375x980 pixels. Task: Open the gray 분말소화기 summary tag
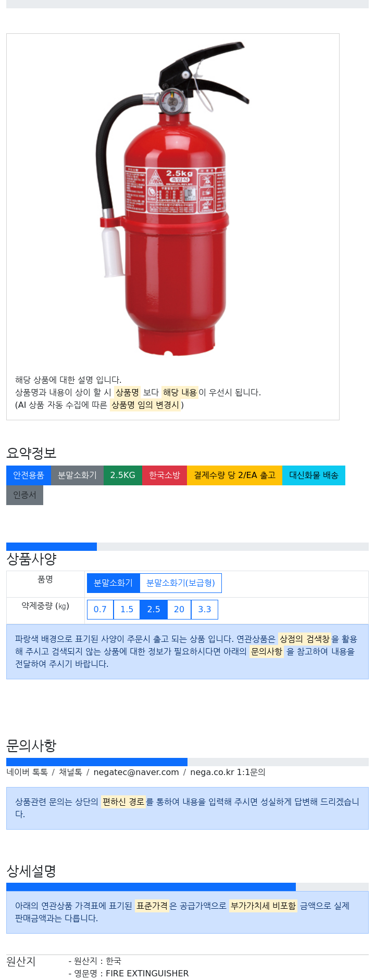point(77,475)
